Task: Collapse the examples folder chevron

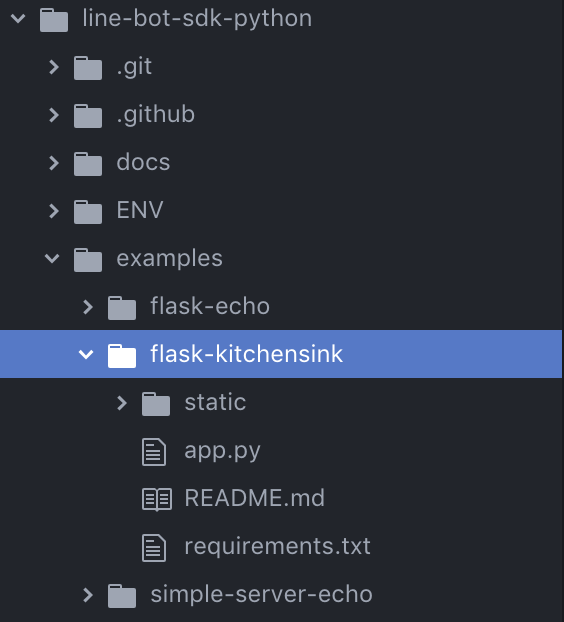Action: click(52, 259)
